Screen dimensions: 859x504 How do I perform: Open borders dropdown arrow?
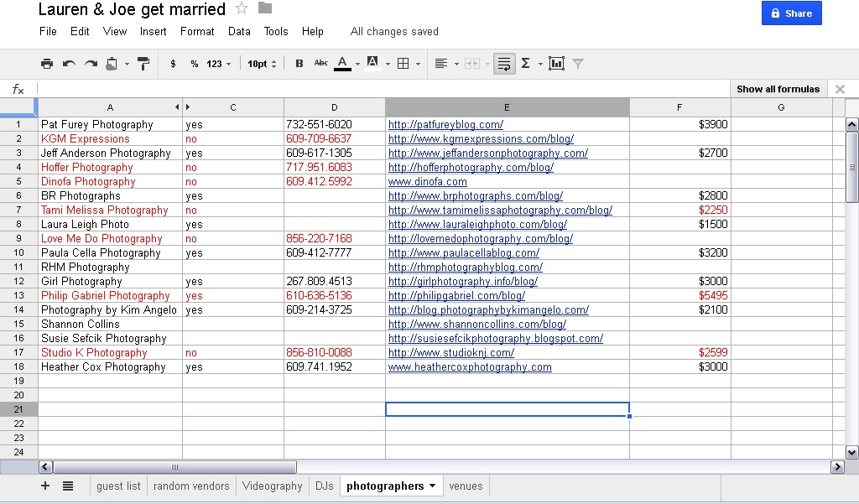(x=418, y=64)
